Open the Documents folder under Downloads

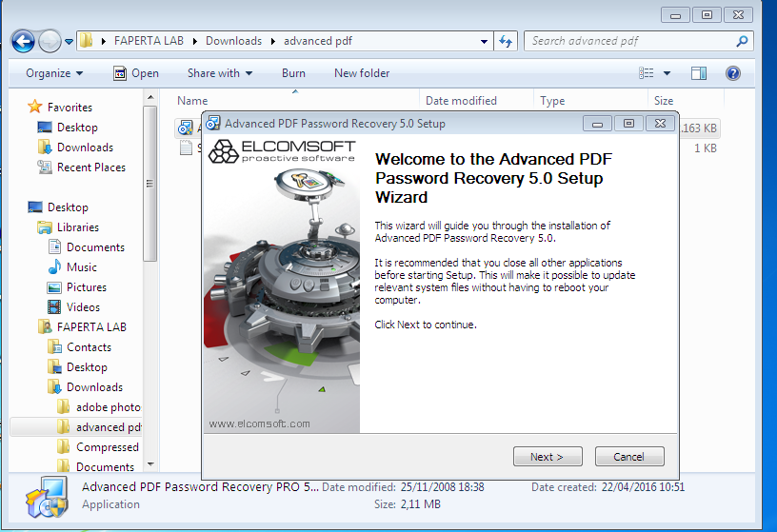pyautogui.click(x=105, y=466)
